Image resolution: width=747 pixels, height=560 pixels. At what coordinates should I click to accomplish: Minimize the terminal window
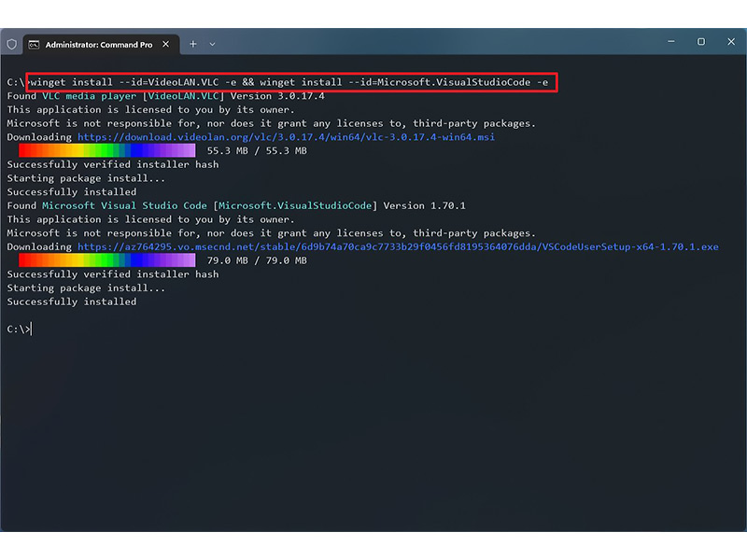[x=670, y=42]
